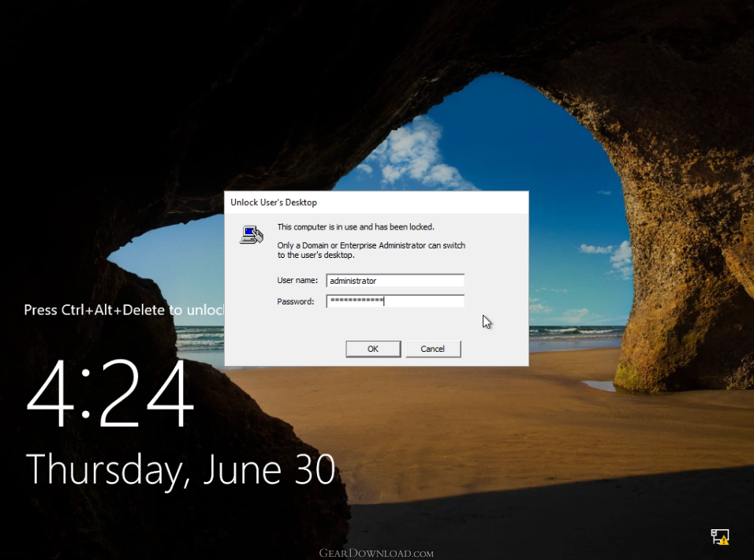Click the 'Password:' label
The width and height of the screenshot is (754, 560).
pyautogui.click(x=295, y=301)
